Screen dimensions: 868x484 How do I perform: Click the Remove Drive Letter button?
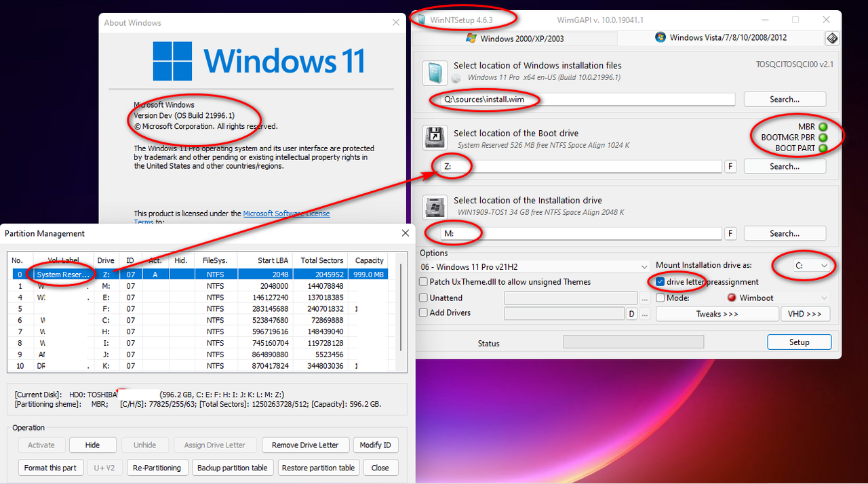[305, 445]
